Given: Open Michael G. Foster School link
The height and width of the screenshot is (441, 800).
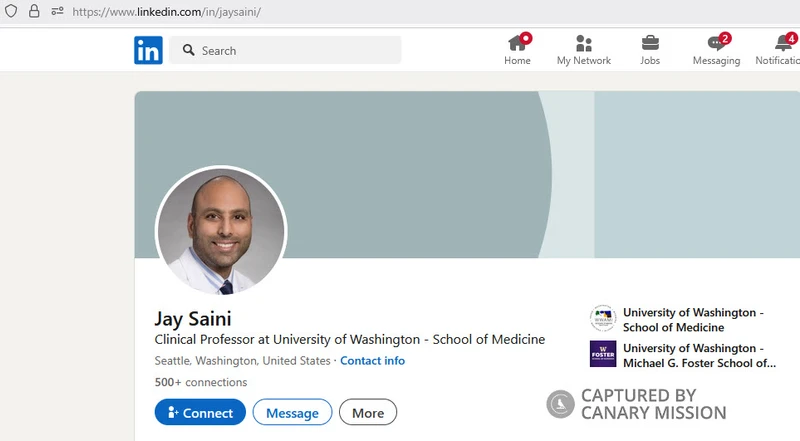Looking at the screenshot, I should coord(699,355).
